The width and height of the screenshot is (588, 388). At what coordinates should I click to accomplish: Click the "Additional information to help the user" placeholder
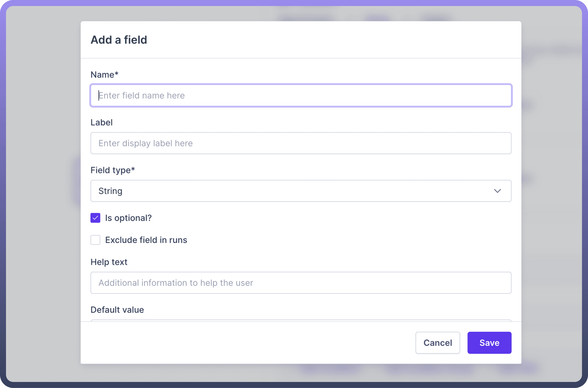176,283
